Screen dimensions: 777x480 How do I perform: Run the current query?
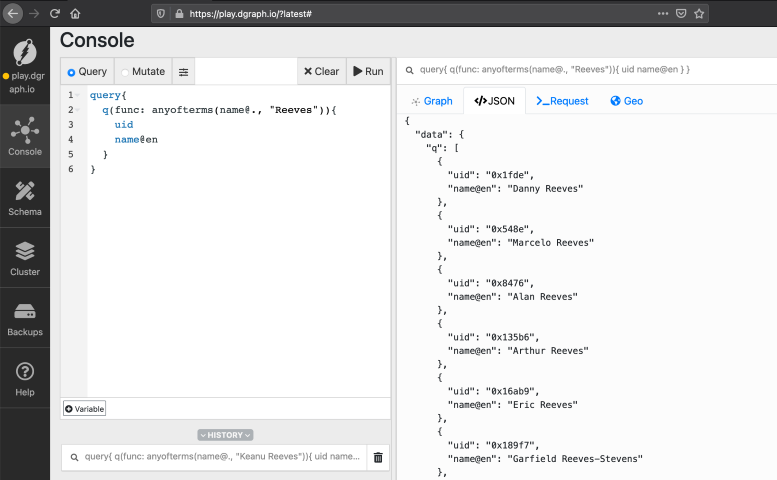click(368, 72)
